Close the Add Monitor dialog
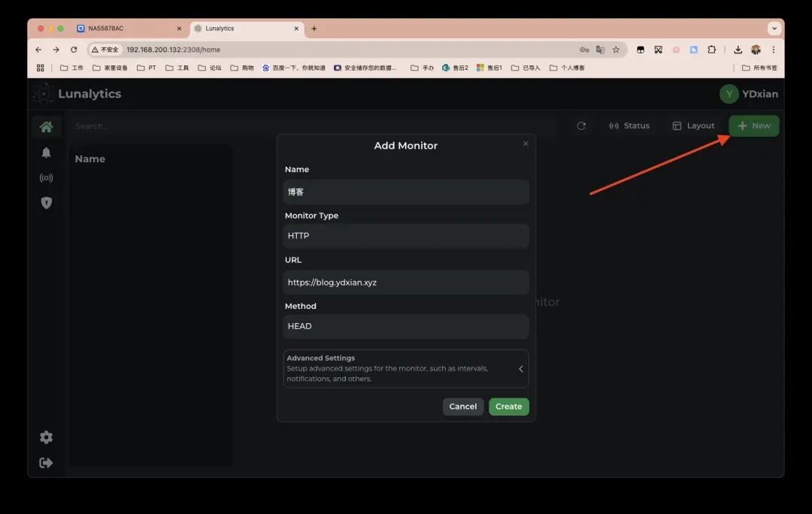Image resolution: width=812 pixels, height=514 pixels. (x=526, y=144)
